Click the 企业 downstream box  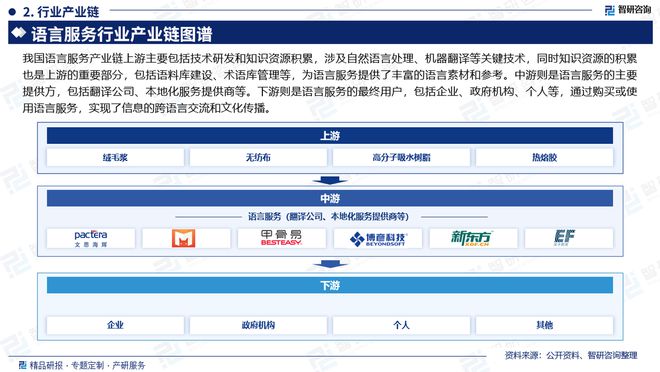point(115,325)
